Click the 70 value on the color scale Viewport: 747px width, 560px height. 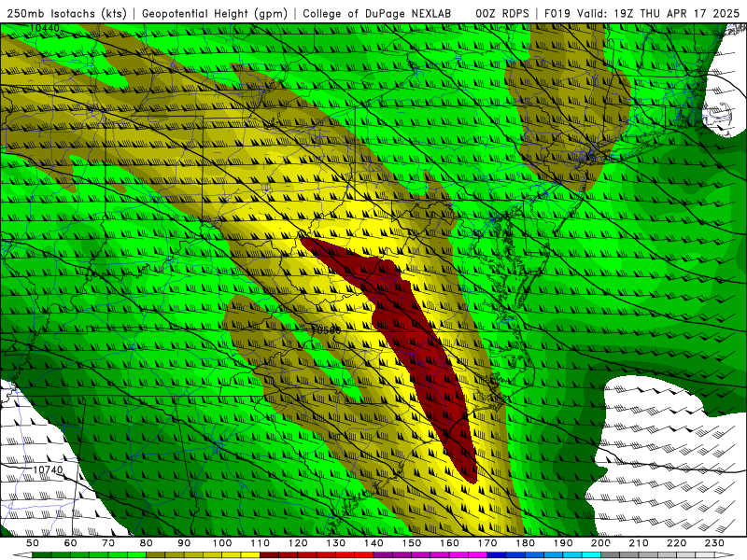point(108,543)
